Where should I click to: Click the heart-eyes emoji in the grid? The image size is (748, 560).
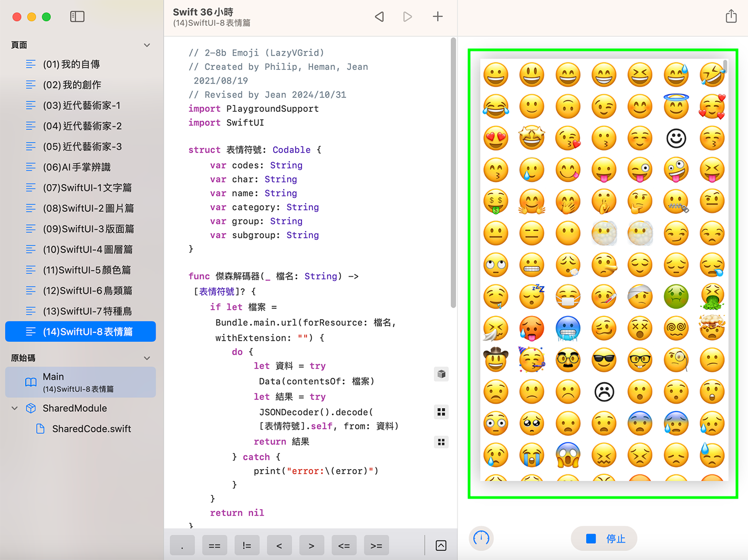(x=496, y=139)
